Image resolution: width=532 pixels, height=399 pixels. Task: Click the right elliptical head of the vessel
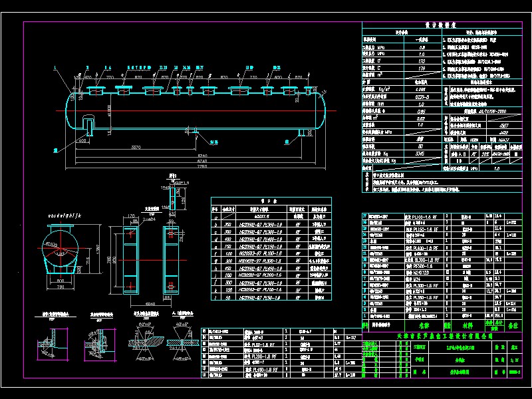[x=321, y=110]
